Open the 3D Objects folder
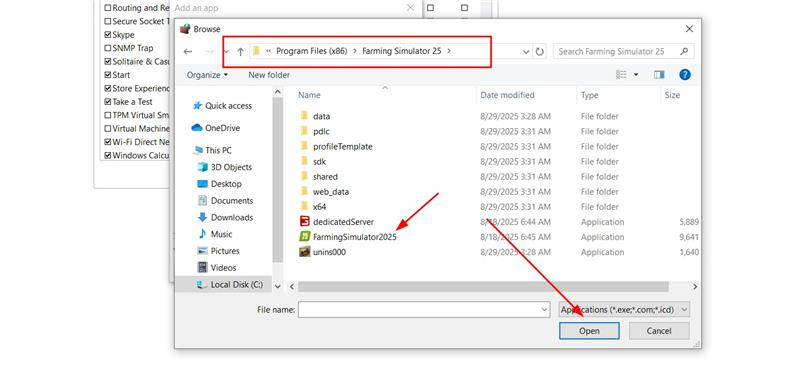This screenshot has height=375, width=800. [x=225, y=167]
